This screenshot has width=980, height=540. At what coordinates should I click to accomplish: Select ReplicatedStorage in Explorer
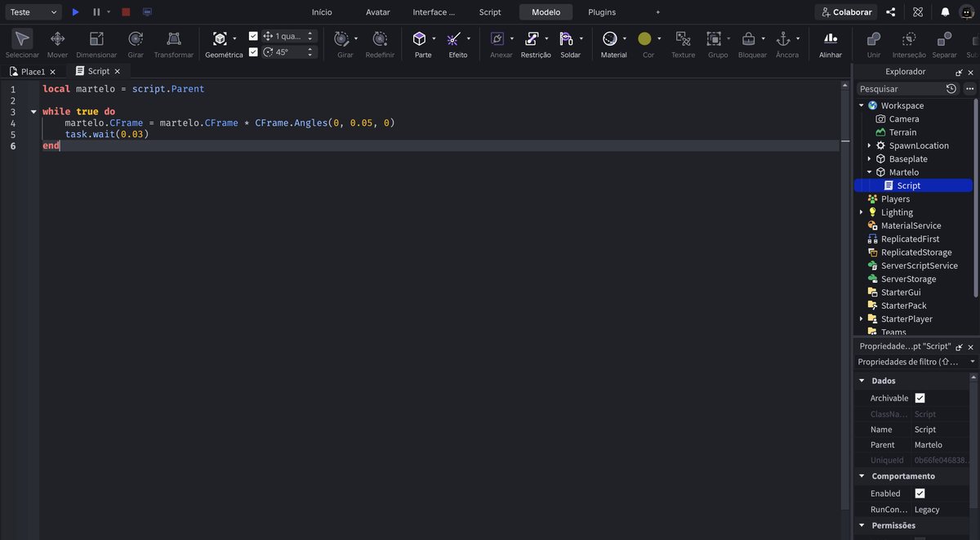click(916, 252)
